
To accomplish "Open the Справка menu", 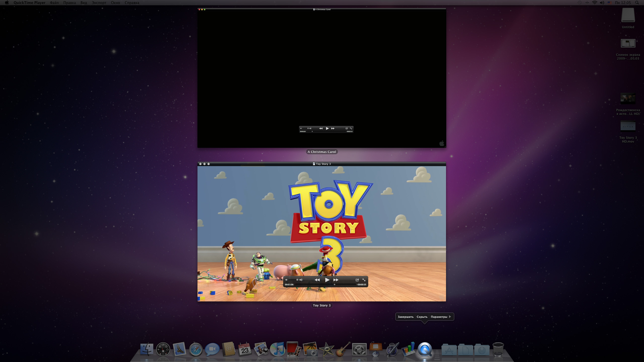I will tap(132, 3).
